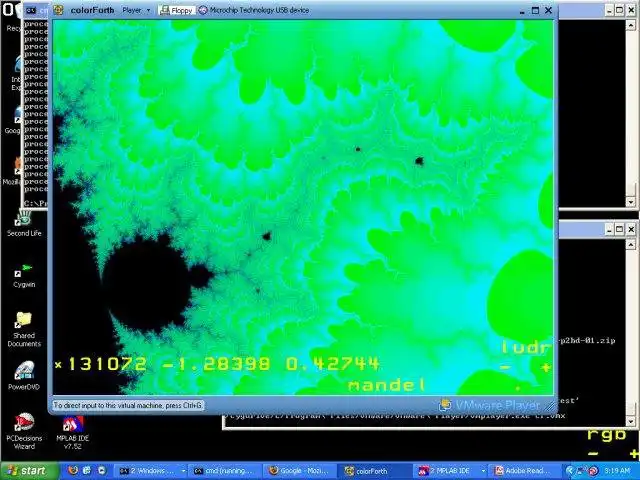The width and height of the screenshot is (640, 480).
Task: Launch Firefox from Quick Launch bar
Action: click(x=73, y=471)
